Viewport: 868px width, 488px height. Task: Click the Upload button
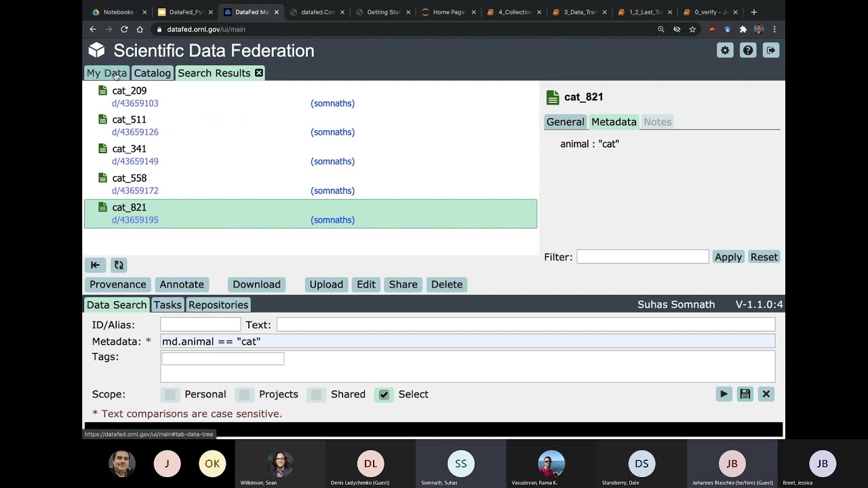pyautogui.click(x=326, y=285)
